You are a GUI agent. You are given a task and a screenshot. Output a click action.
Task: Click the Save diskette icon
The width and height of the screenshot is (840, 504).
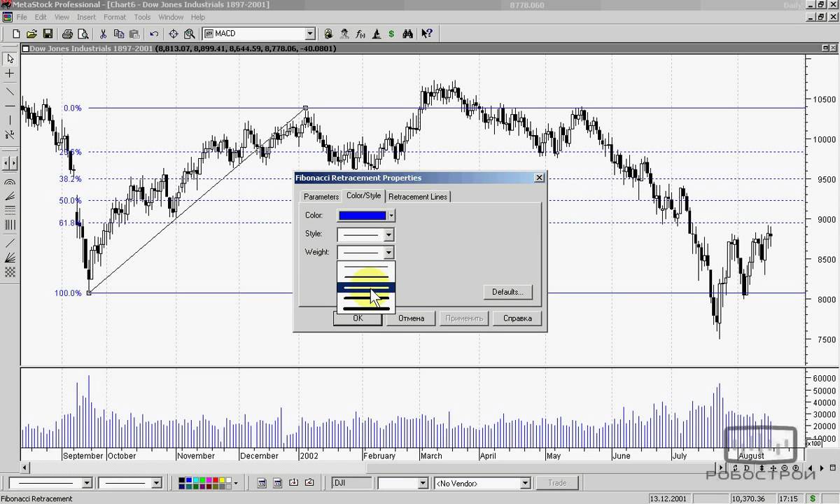pyautogui.click(x=48, y=34)
